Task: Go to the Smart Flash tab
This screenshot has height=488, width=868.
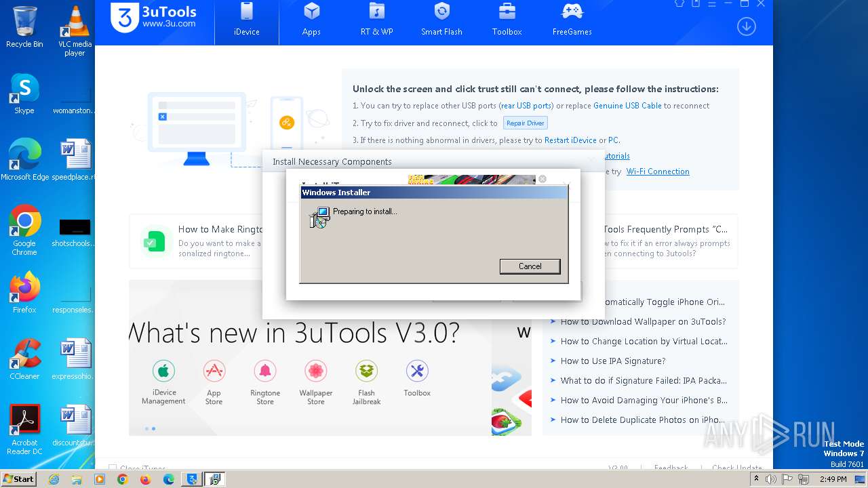Action: point(441,20)
